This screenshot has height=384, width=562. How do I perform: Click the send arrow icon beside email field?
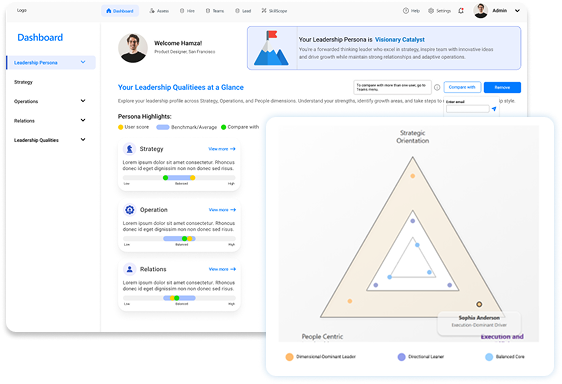494,109
